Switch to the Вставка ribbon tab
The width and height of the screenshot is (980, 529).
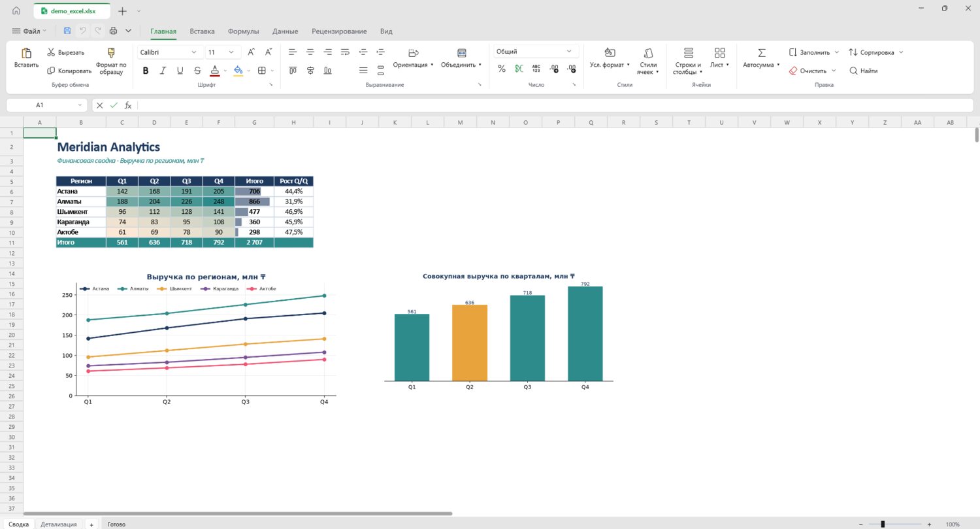click(x=203, y=31)
